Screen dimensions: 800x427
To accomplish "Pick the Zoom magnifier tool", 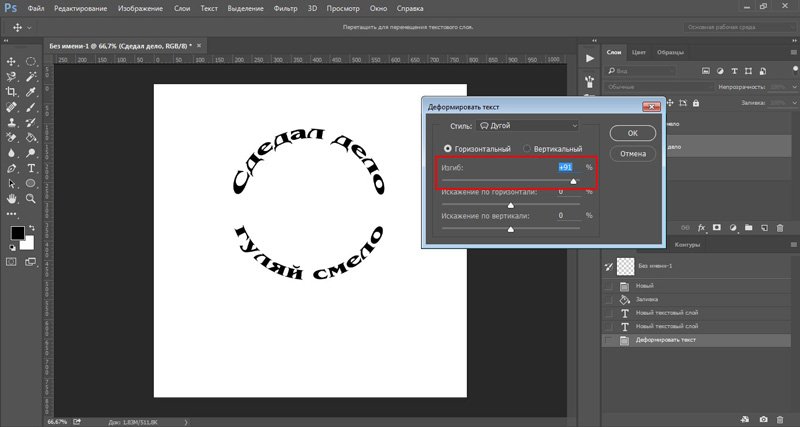I will click(x=32, y=199).
